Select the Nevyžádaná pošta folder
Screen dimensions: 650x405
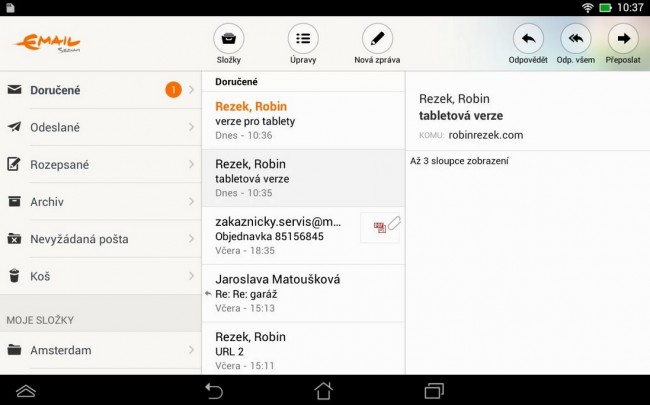click(x=100, y=239)
